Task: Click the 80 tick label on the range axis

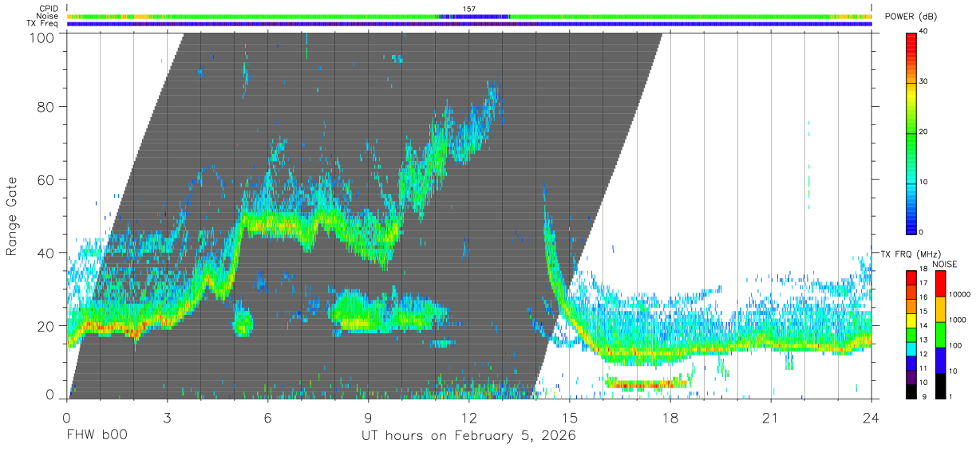Action: (46, 107)
